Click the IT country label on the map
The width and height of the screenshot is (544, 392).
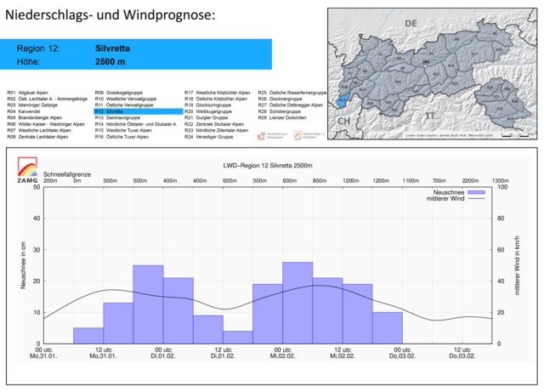430,116
